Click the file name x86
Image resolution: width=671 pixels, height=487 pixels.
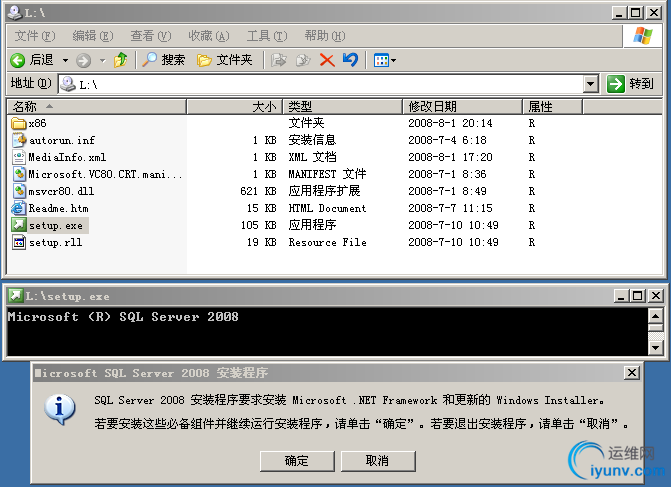pos(37,124)
